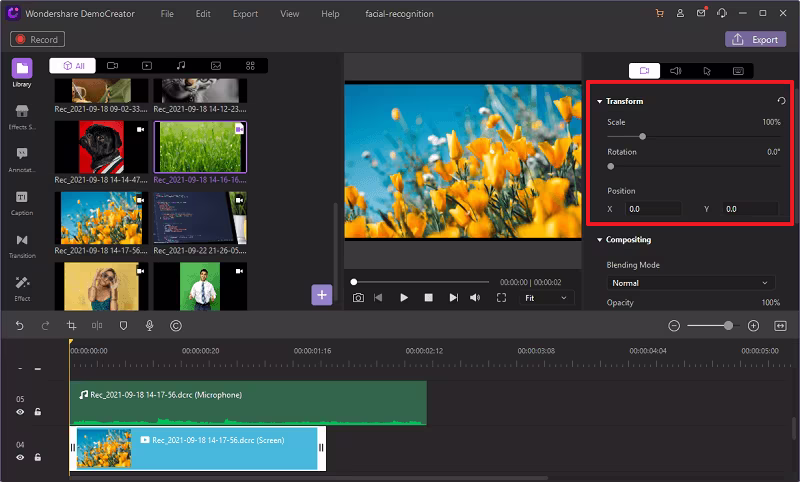Viewport: 800px width, 482px height.
Task: Take a snapshot with camera icon
Action: tap(358, 297)
